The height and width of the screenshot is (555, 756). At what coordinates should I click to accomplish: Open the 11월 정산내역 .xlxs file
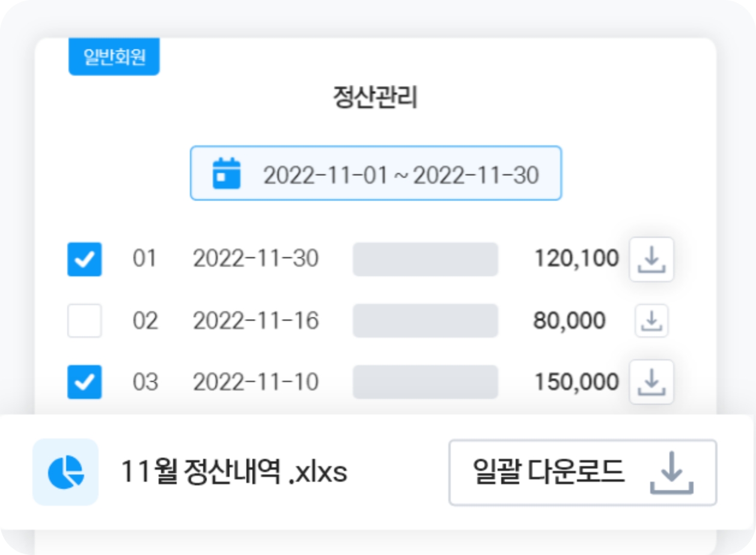click(234, 472)
